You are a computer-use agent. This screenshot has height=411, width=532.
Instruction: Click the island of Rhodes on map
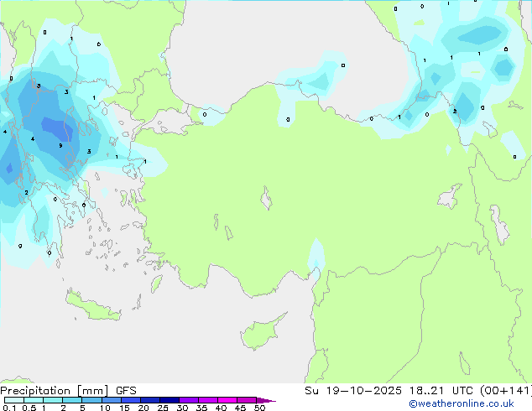pos(157,284)
